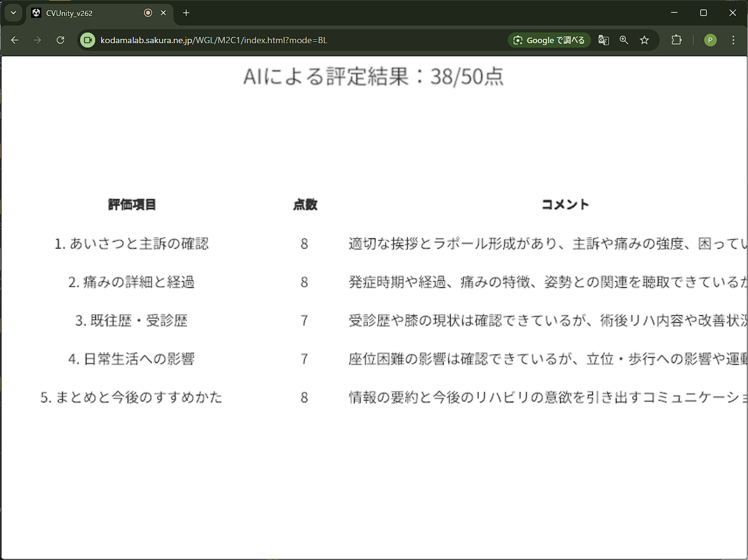
Task: Reload the current page
Action: point(60,40)
